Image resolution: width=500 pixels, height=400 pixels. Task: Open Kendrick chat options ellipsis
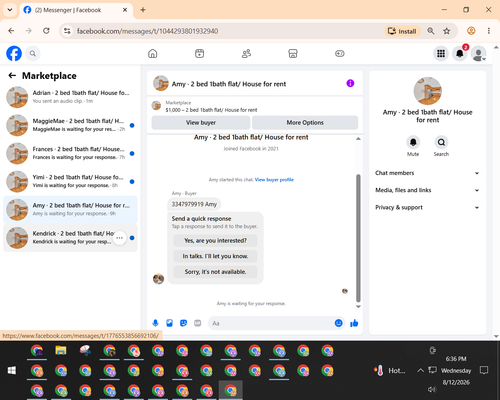(x=119, y=238)
